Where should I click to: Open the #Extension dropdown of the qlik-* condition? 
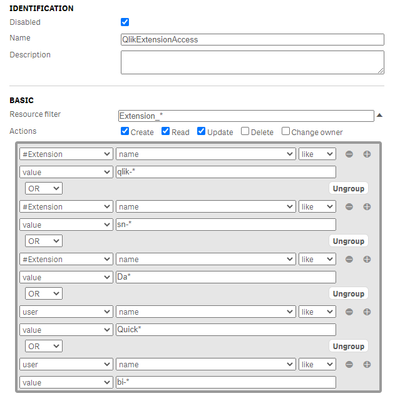pyautogui.click(x=66, y=154)
